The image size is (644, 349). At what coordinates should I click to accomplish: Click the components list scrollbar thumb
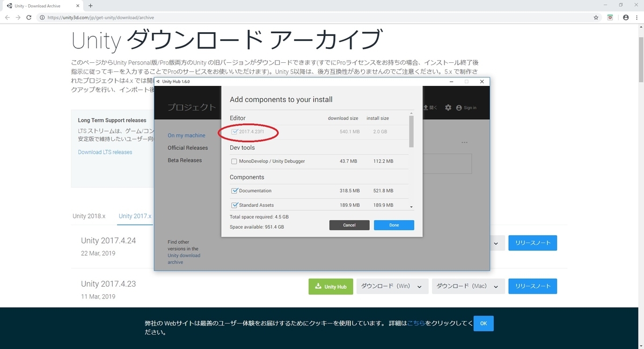point(412,132)
